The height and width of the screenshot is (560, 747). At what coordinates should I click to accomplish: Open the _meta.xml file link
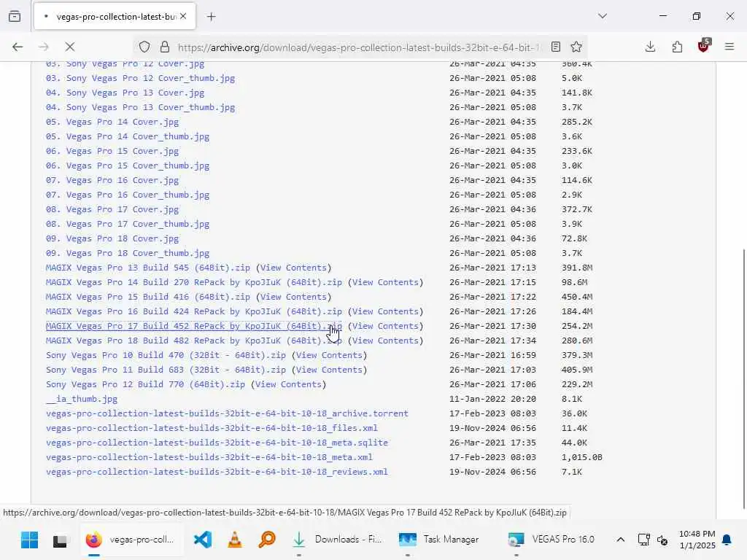point(209,457)
